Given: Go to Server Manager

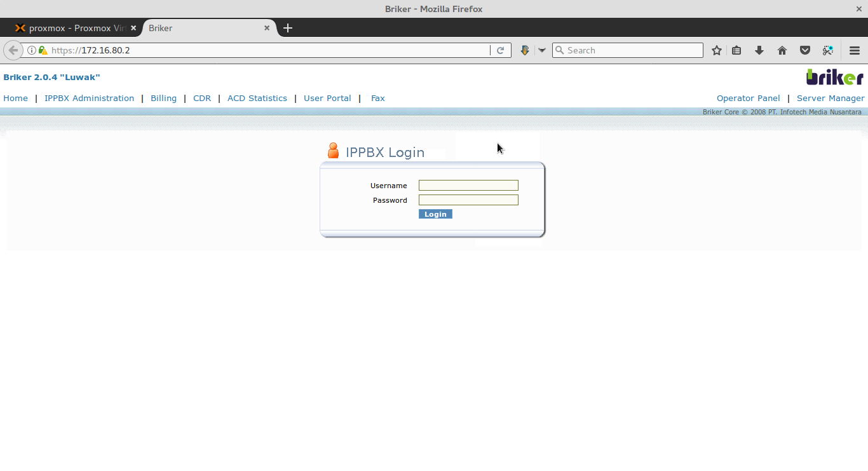Looking at the screenshot, I should point(831,98).
